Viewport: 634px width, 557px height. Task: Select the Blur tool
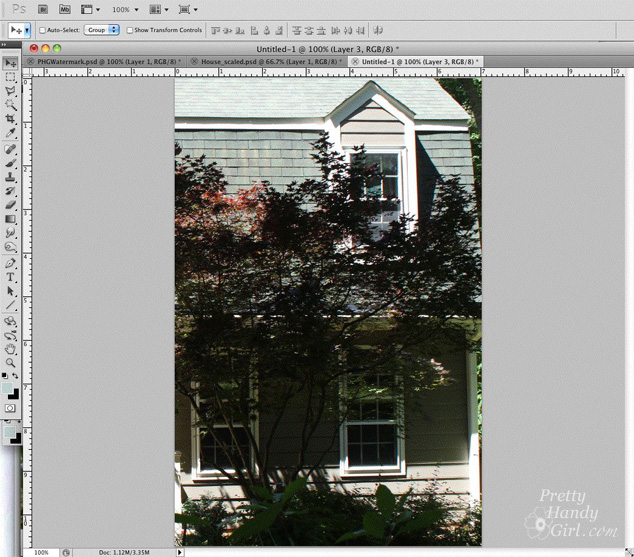(x=10, y=233)
